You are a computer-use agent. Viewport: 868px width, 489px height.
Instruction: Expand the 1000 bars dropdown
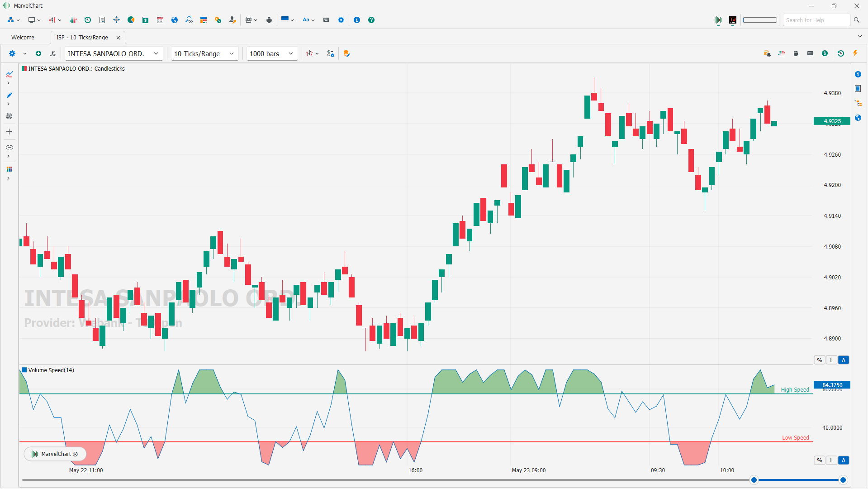272,53
